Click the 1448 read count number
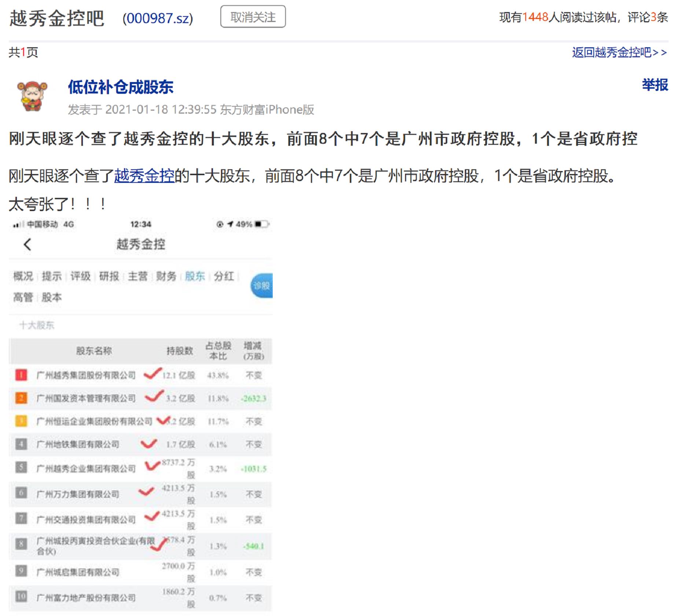 pyautogui.click(x=535, y=17)
